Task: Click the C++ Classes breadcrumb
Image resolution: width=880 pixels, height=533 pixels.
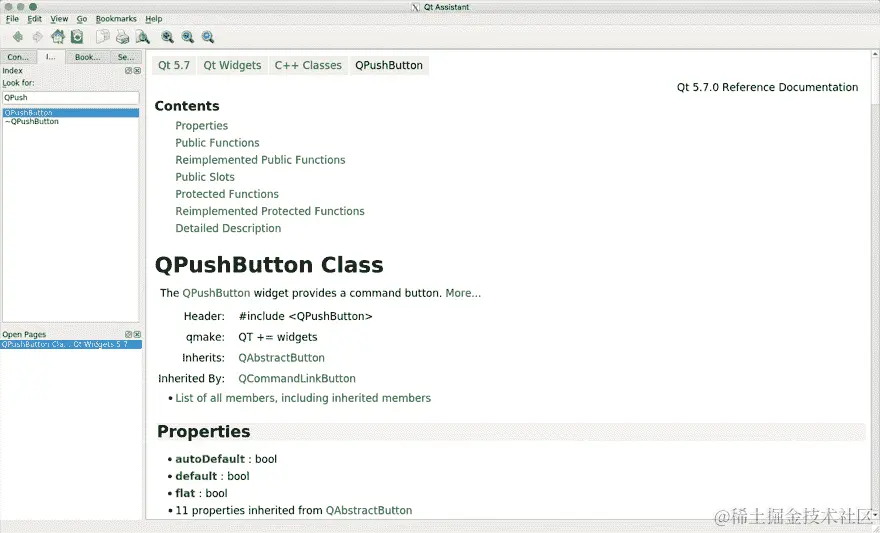Action: 308,65
